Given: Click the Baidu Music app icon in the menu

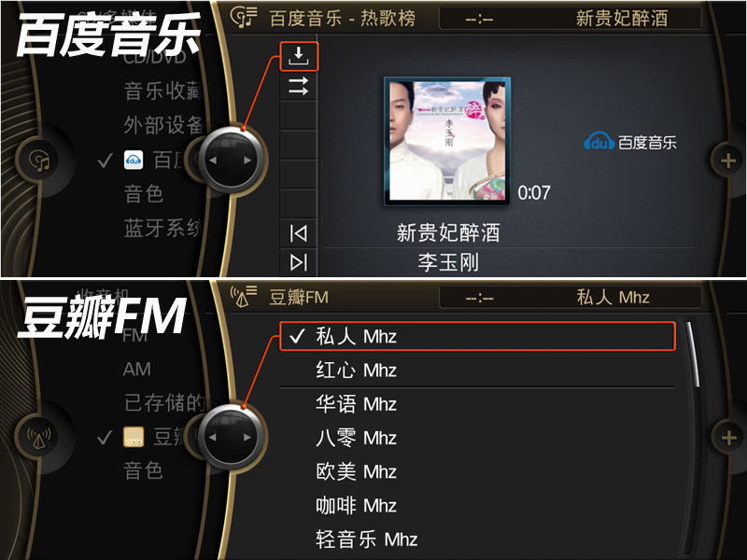Looking at the screenshot, I should [134, 160].
